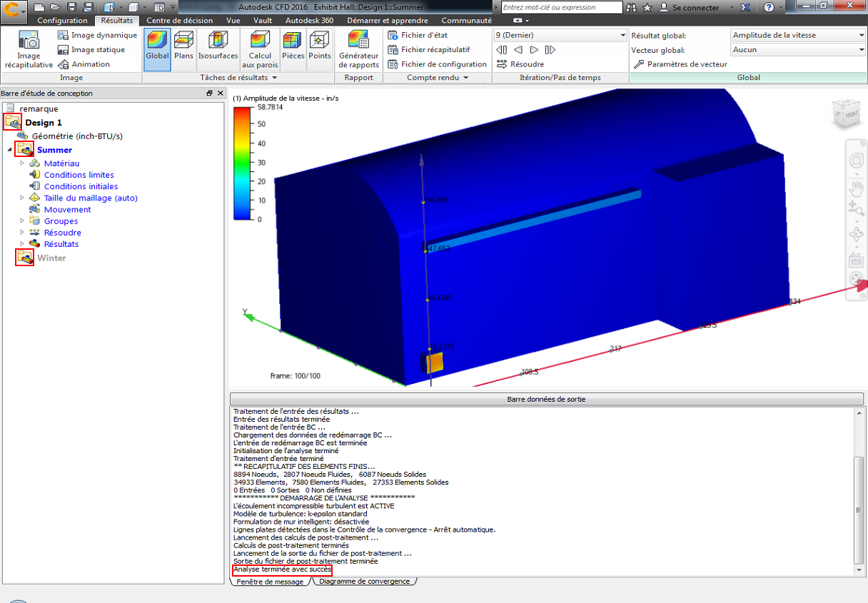Click the keyword search input field
Screen dimensions: 868x603
click(562, 7)
